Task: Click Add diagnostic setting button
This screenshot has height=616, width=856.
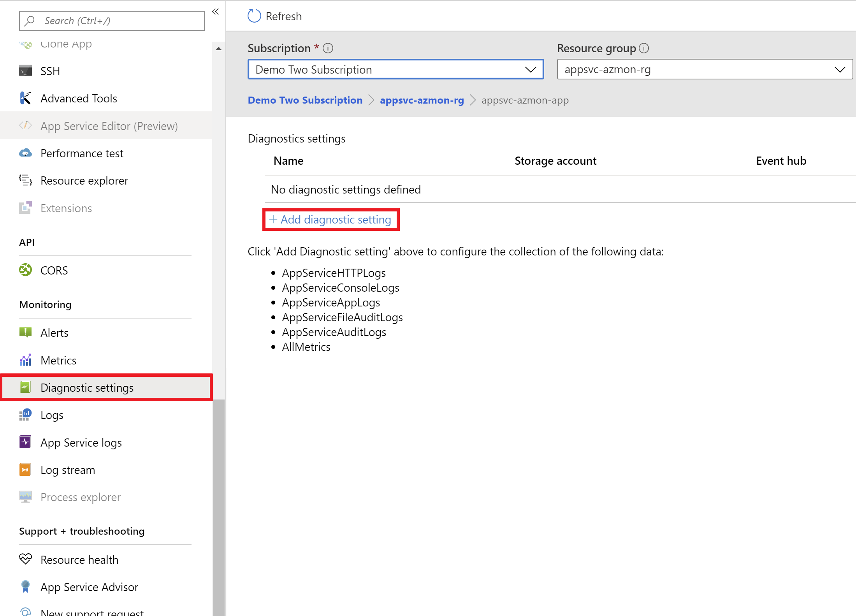Action: click(x=332, y=219)
